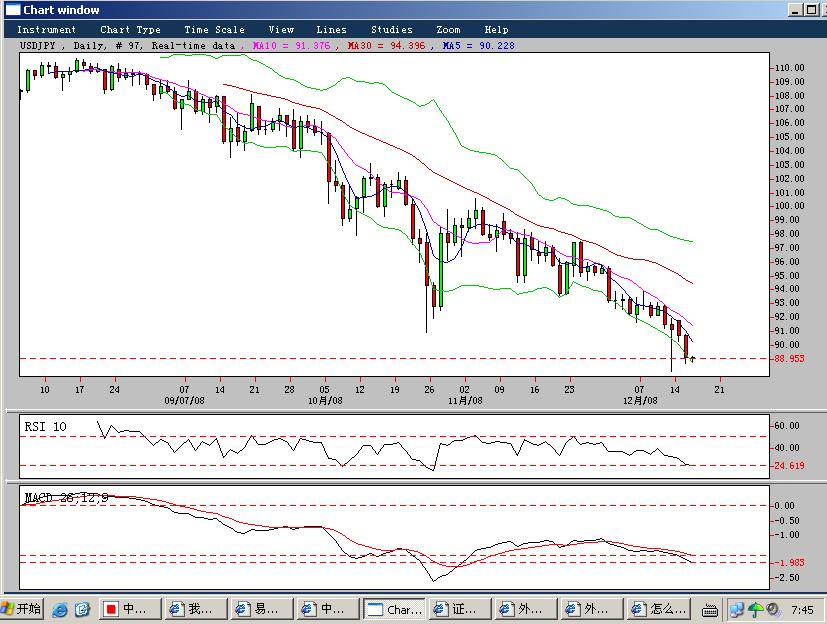Open the Time Scale menu
Image resolution: width=827 pixels, height=624 pixels.
pyautogui.click(x=214, y=30)
